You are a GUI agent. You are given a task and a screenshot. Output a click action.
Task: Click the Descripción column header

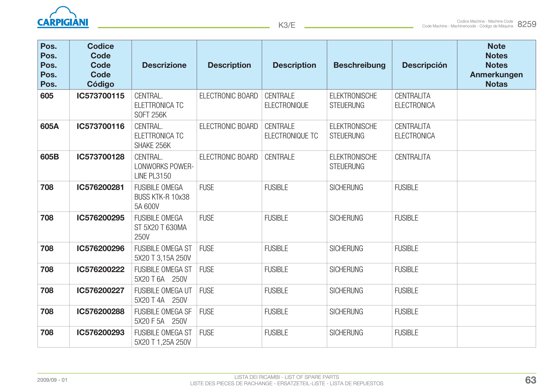click(x=425, y=65)
